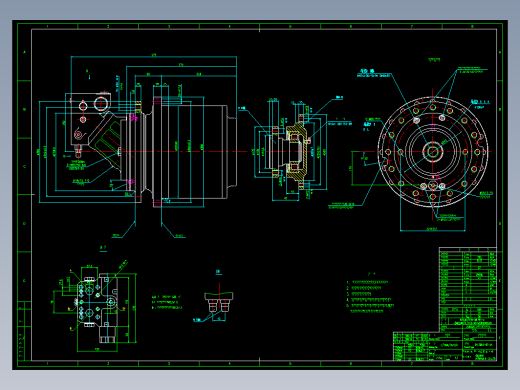Click the center hub of the circular flange view
This screenshot has height=390, width=520.
[432, 152]
